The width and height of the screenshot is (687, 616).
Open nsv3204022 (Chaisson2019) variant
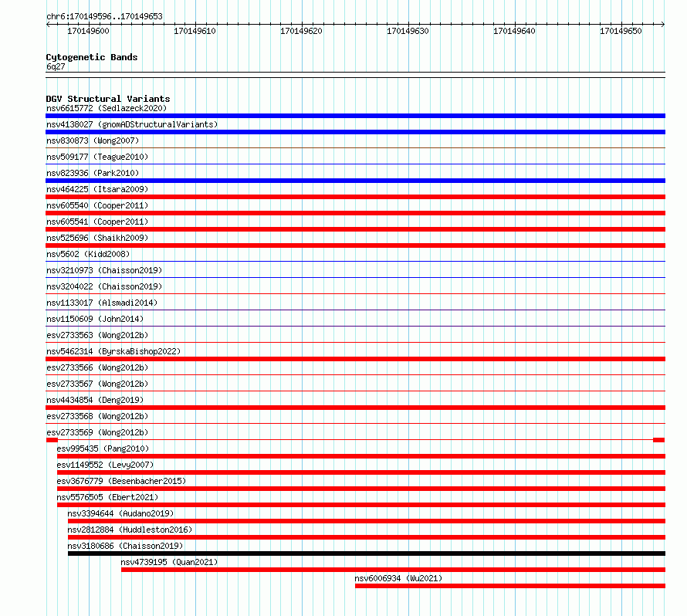click(104, 286)
